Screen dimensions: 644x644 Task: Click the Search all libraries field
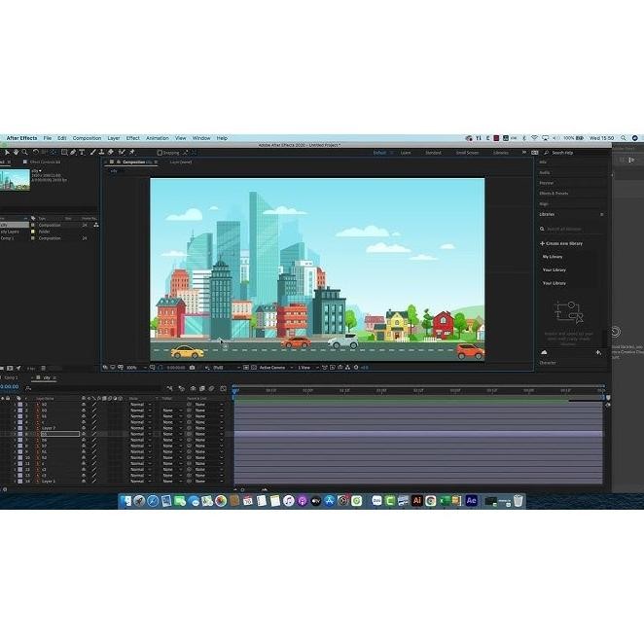tap(570, 229)
